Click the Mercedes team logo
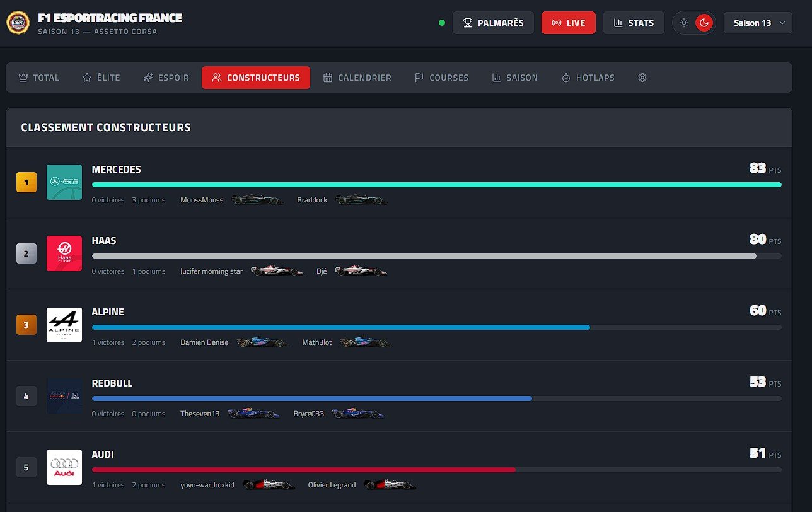 click(64, 182)
